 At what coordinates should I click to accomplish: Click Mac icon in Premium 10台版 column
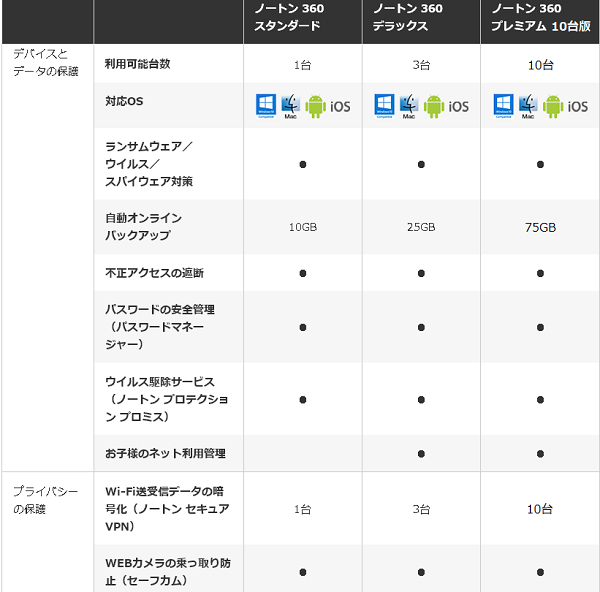[528, 106]
